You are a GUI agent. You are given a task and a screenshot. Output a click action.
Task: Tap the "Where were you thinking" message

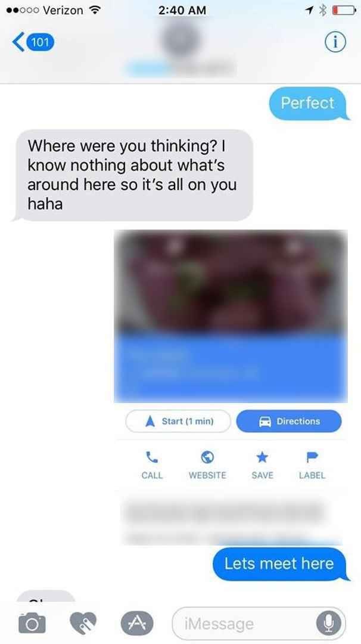[132, 175]
